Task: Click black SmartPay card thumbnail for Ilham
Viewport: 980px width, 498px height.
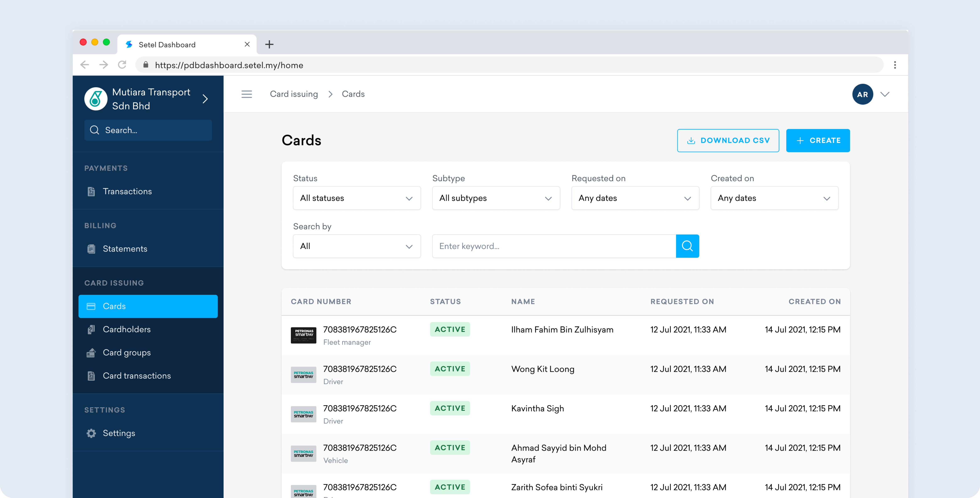Action: click(303, 335)
